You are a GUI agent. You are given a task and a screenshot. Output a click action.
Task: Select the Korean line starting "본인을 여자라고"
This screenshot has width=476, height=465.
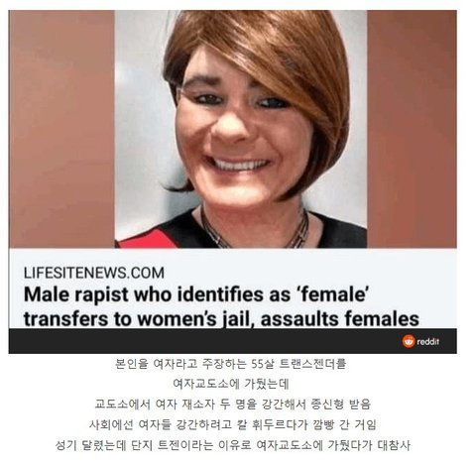pyautogui.click(x=230, y=364)
